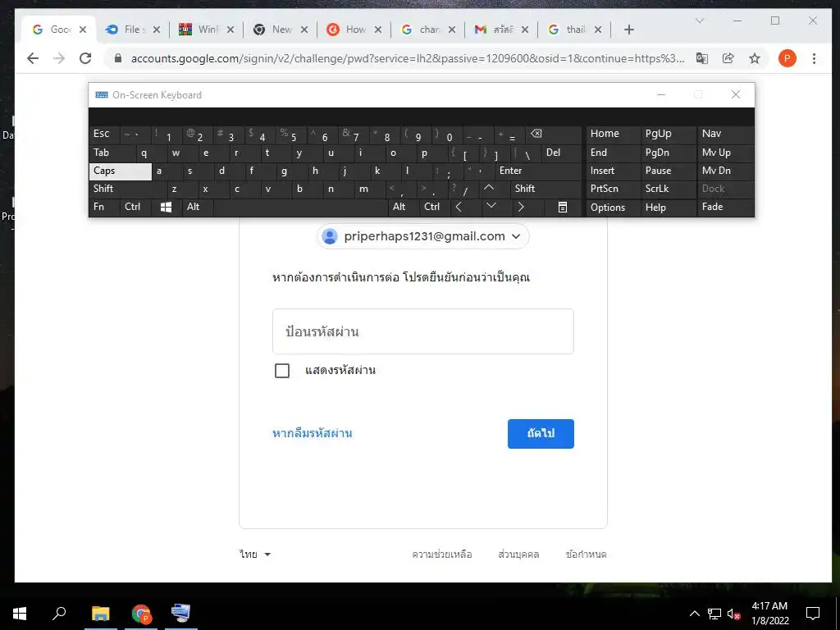Click the Del key on keyboard
The width and height of the screenshot is (840, 630).
click(x=561, y=153)
